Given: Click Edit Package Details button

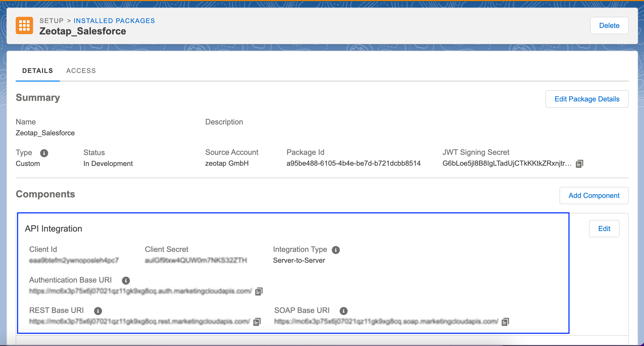Looking at the screenshot, I should coord(587,99).
